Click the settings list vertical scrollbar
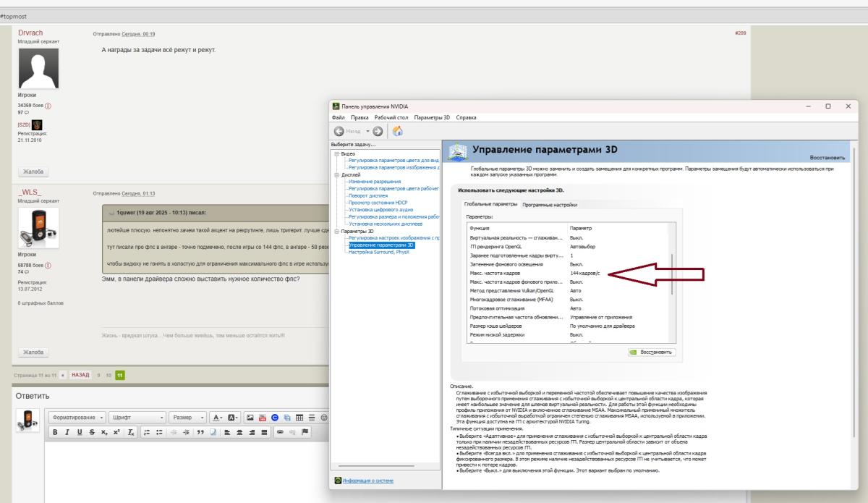 pyautogui.click(x=673, y=275)
